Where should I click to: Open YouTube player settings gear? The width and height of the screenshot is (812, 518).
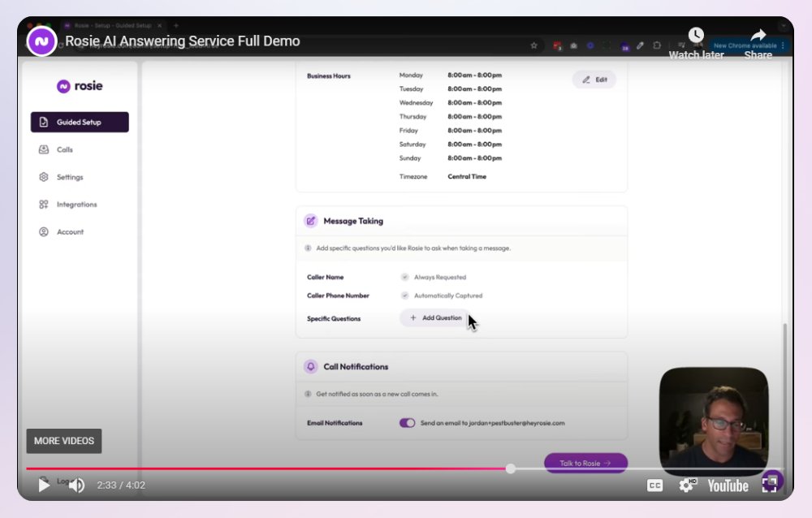pos(687,486)
